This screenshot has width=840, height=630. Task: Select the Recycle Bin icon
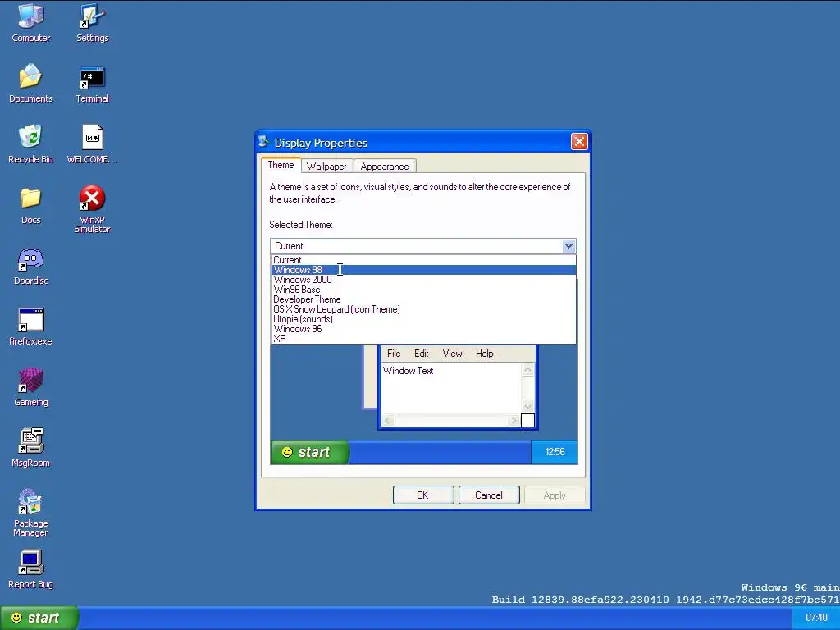click(30, 144)
